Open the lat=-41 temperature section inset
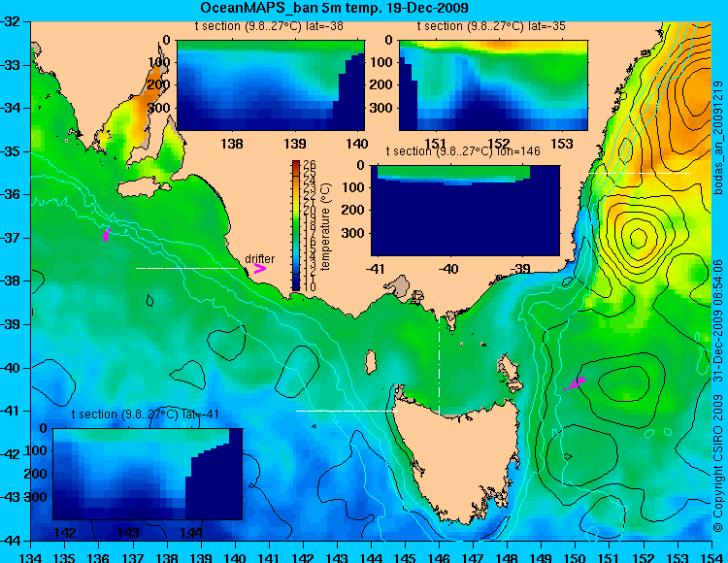 [148, 474]
